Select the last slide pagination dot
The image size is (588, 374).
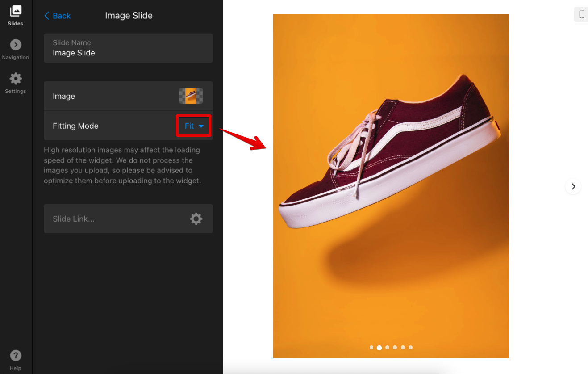tap(410, 347)
